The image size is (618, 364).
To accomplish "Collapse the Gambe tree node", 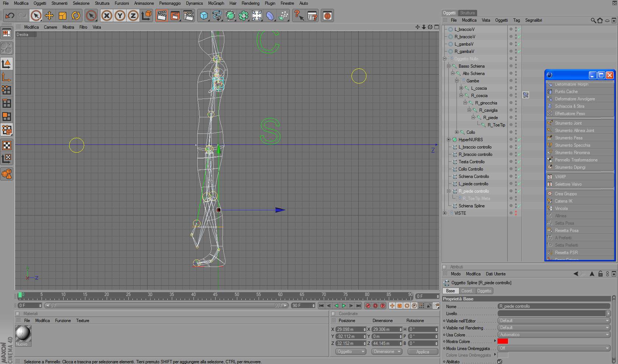I will tap(457, 81).
